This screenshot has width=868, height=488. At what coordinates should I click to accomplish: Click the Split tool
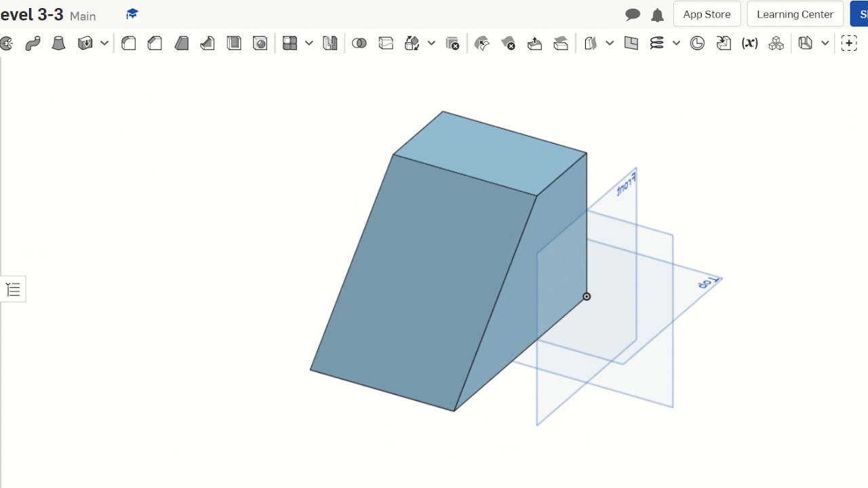[386, 43]
